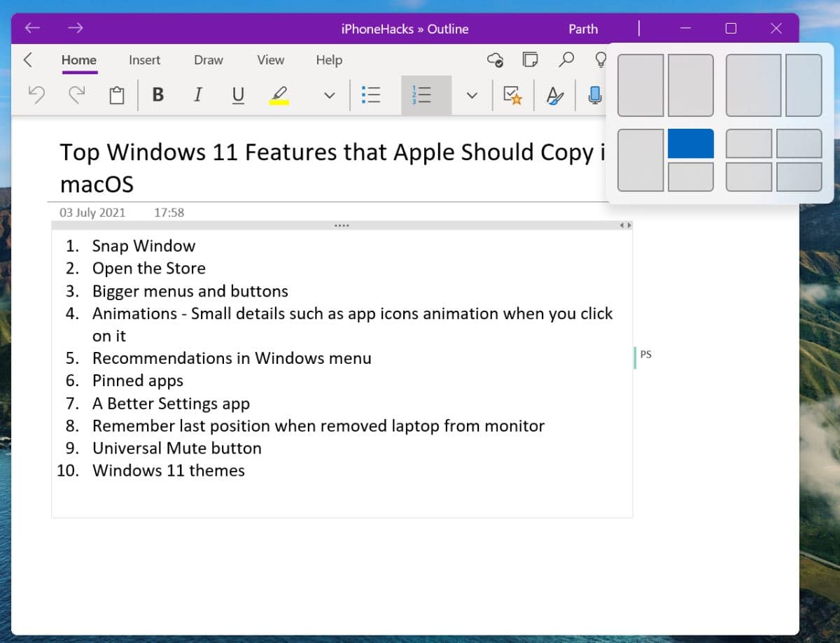
Task: Switch to the Draw tab
Action: 207,60
